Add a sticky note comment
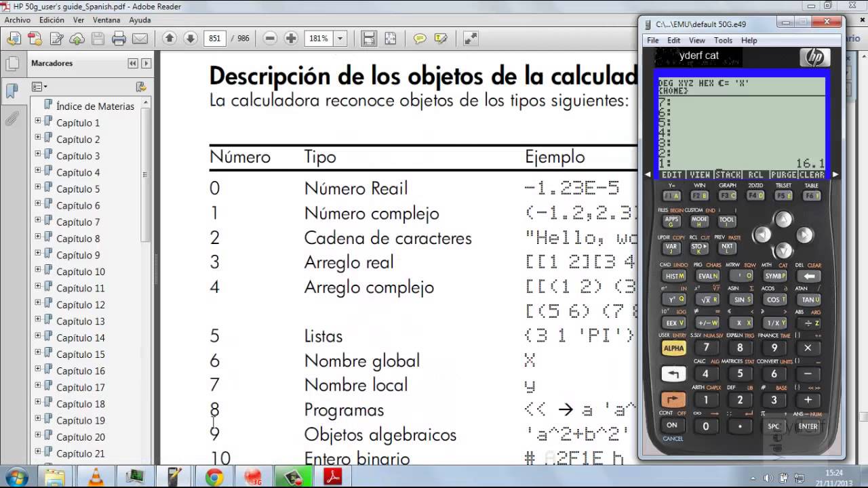The height and width of the screenshot is (488, 868). click(x=420, y=39)
